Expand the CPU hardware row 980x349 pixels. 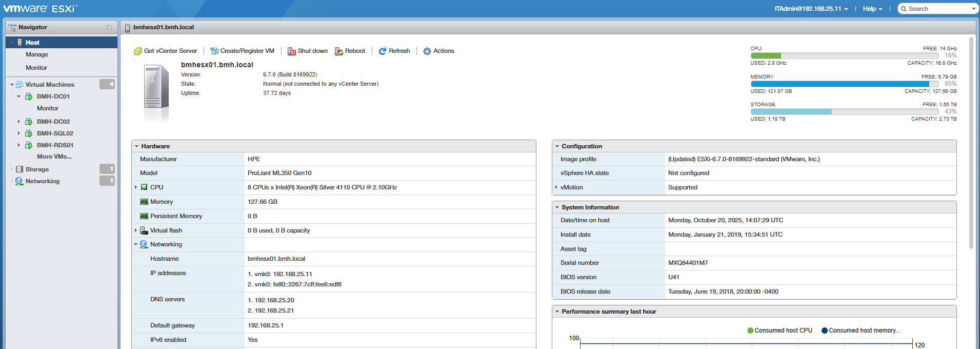click(136, 187)
